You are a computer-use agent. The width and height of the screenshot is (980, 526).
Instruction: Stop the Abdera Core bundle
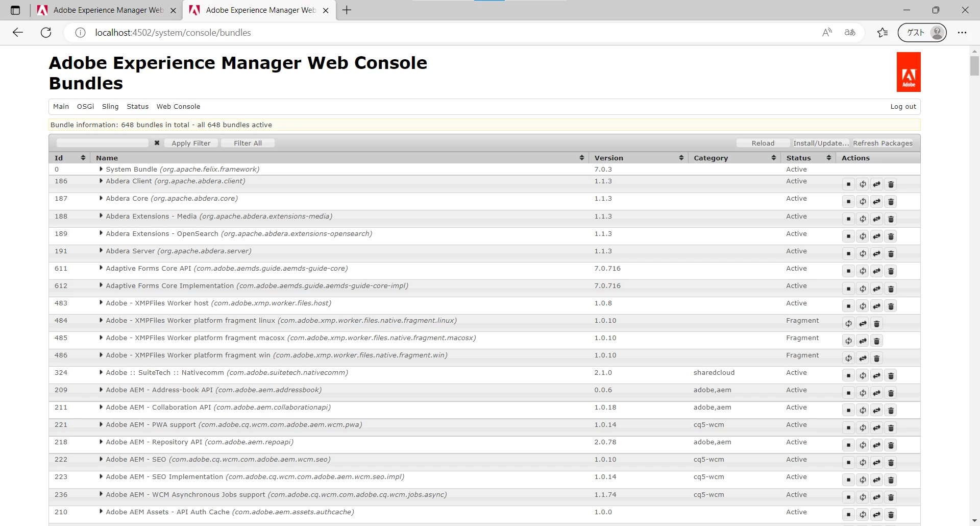click(x=848, y=202)
